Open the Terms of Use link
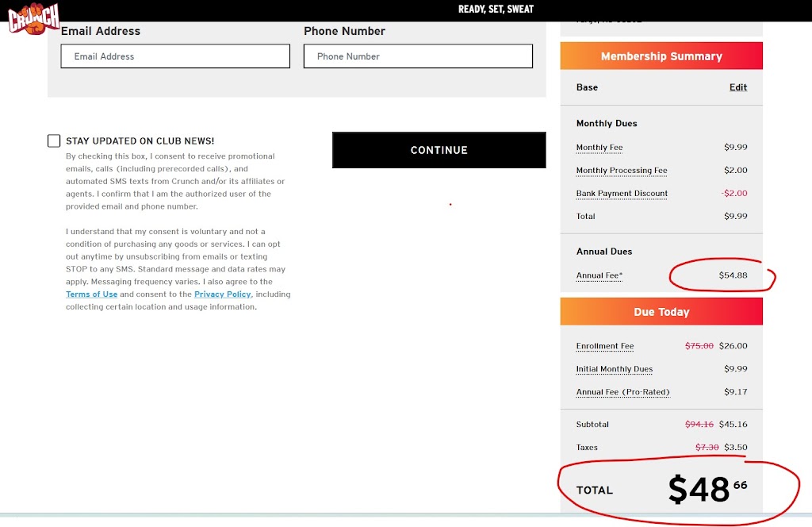The height and width of the screenshot is (527, 812). click(x=92, y=294)
